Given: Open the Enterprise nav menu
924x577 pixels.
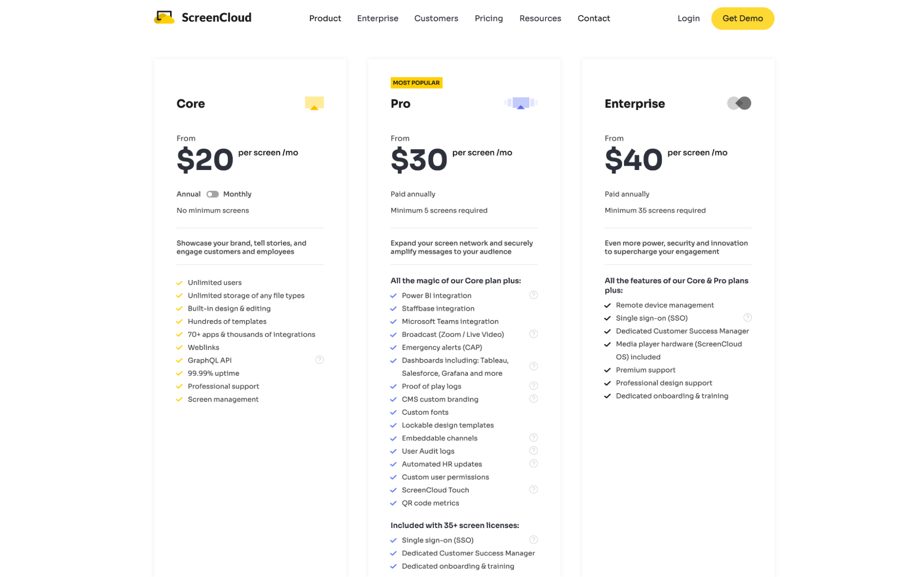Looking at the screenshot, I should click(x=378, y=18).
